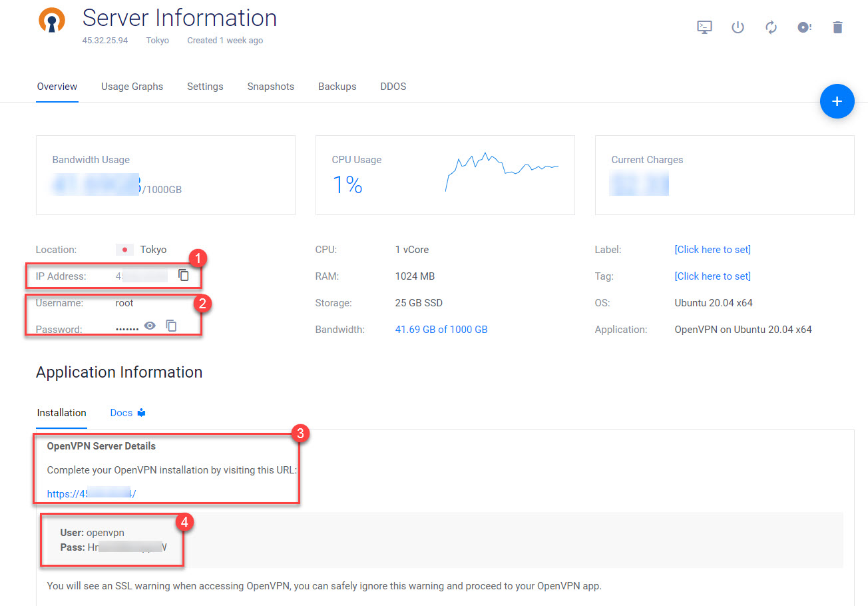The image size is (868, 606).
Task: Click the OpenVPN logo icon
Action: (52, 21)
